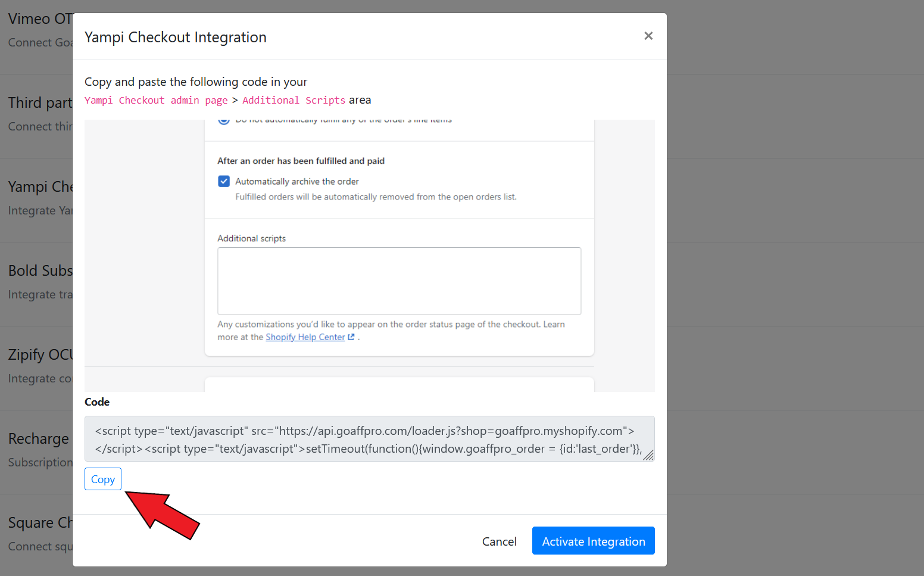Click the Code textarea resize handle

649,456
